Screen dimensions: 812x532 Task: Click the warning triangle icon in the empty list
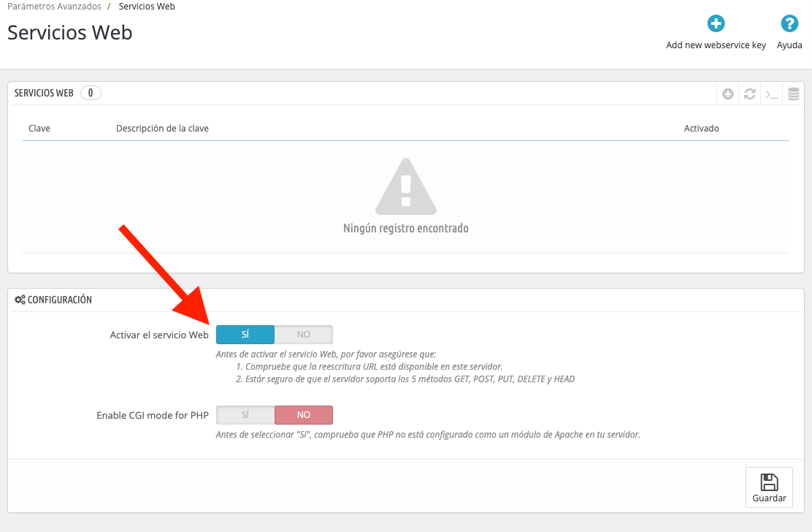coord(406,186)
